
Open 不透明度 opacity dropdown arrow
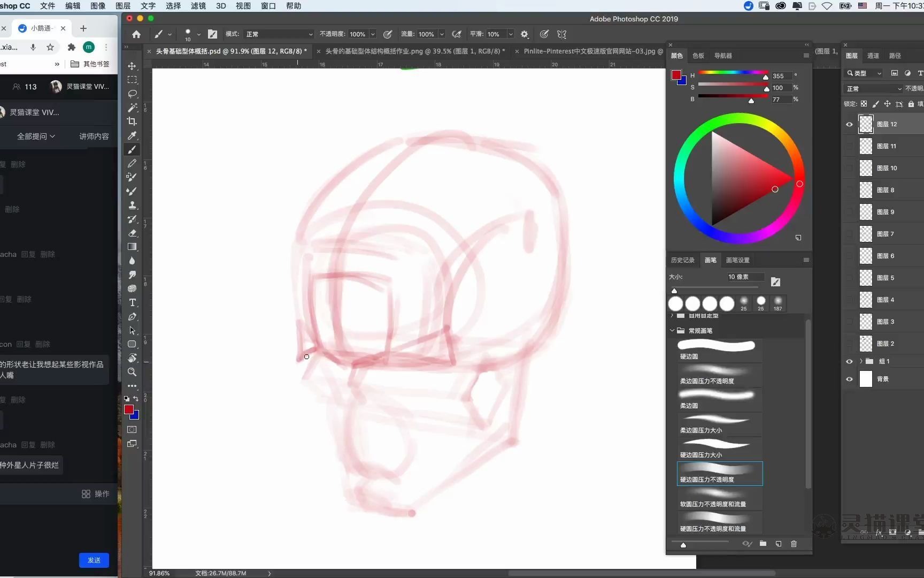coord(373,34)
